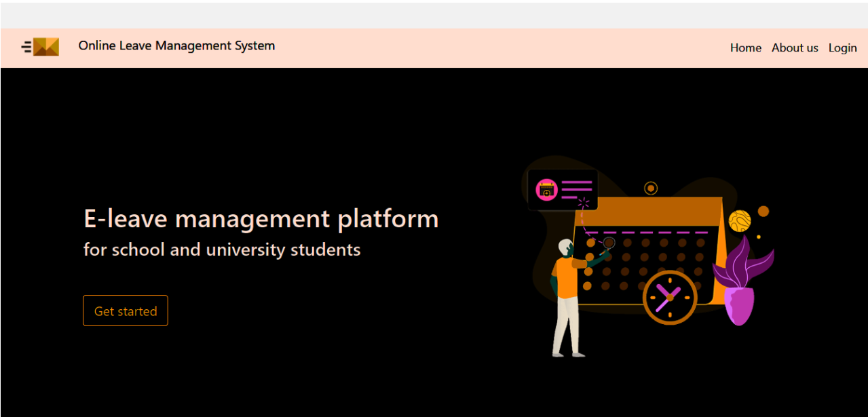Click the Online Leave Management System title
This screenshot has height=417, width=868.
click(176, 45)
